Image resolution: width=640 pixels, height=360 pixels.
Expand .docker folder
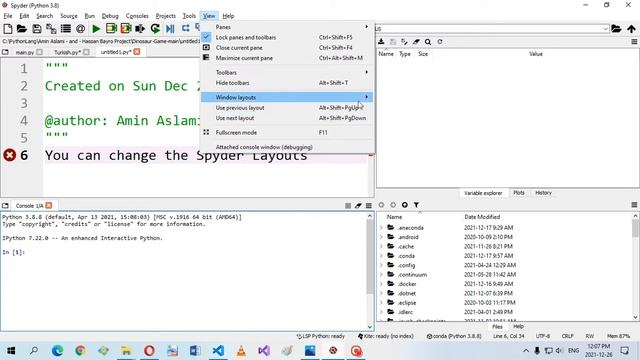tap(381, 284)
